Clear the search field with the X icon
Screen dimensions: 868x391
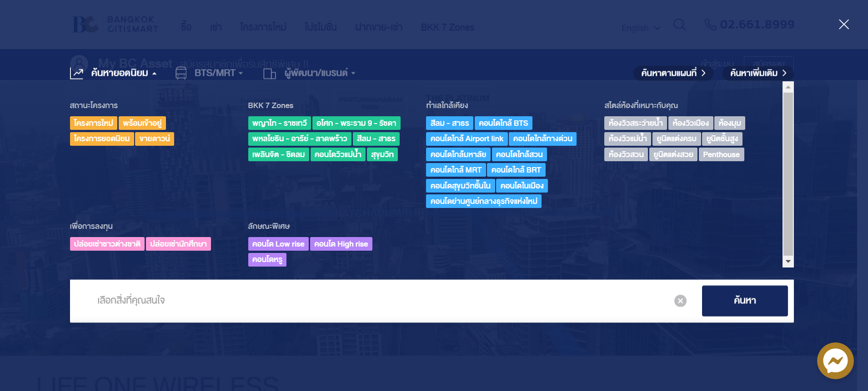[x=680, y=301]
